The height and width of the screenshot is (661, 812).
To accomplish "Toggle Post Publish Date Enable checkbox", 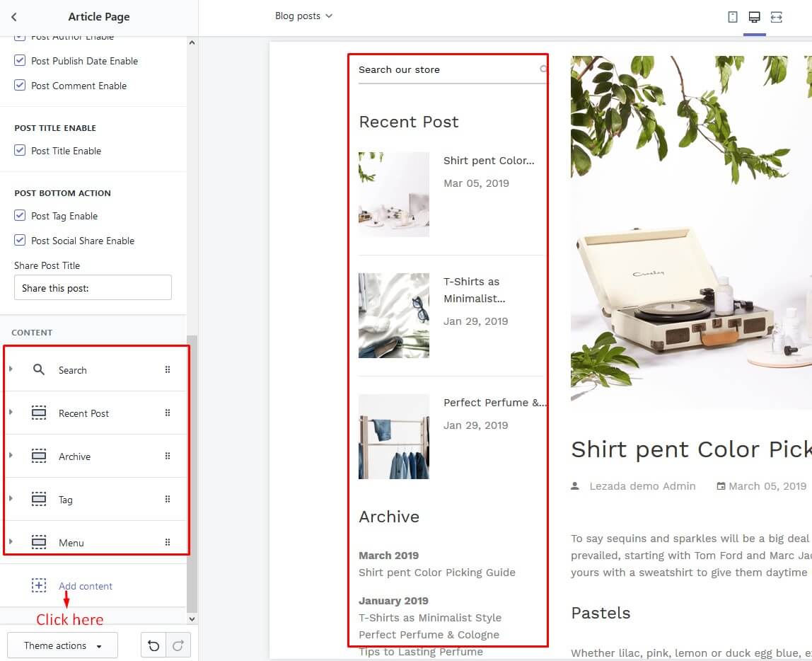I will click(20, 60).
